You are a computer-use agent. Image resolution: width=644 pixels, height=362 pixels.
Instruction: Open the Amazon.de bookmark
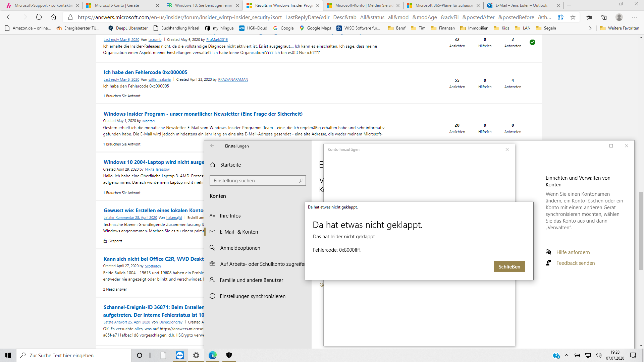point(28,28)
